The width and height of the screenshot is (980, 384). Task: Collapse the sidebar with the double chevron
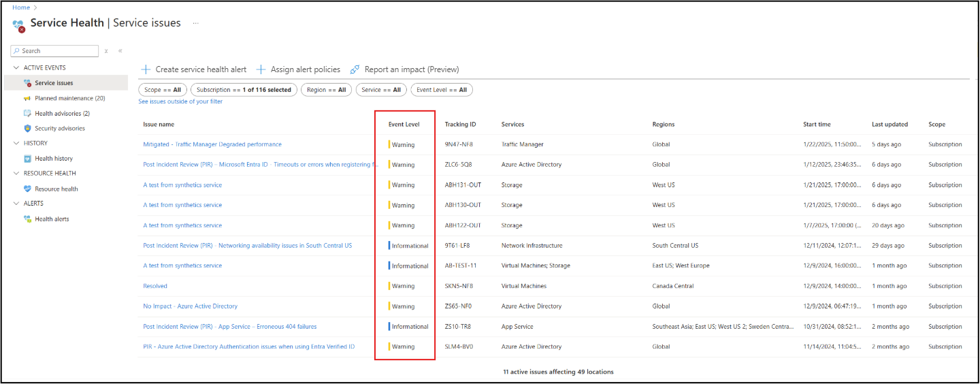[120, 51]
